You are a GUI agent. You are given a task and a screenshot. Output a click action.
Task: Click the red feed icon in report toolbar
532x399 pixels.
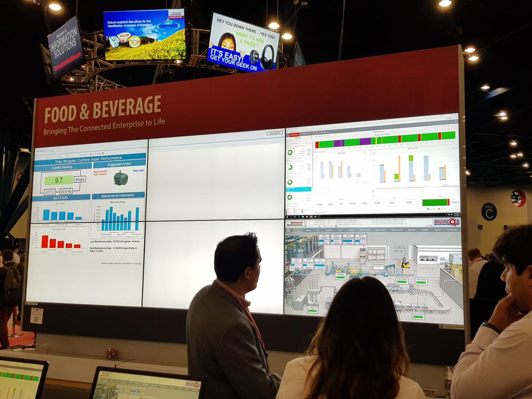pyautogui.click(x=103, y=153)
